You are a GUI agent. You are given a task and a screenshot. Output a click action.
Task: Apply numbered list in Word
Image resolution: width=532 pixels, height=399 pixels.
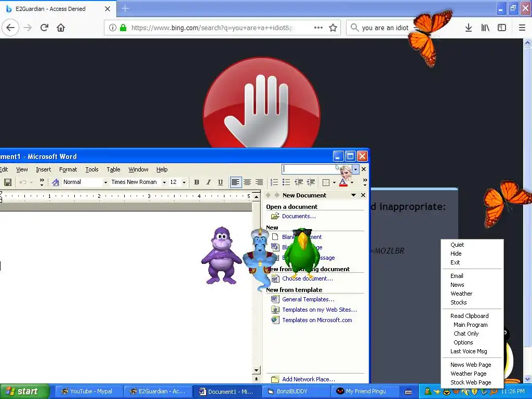[274, 182]
